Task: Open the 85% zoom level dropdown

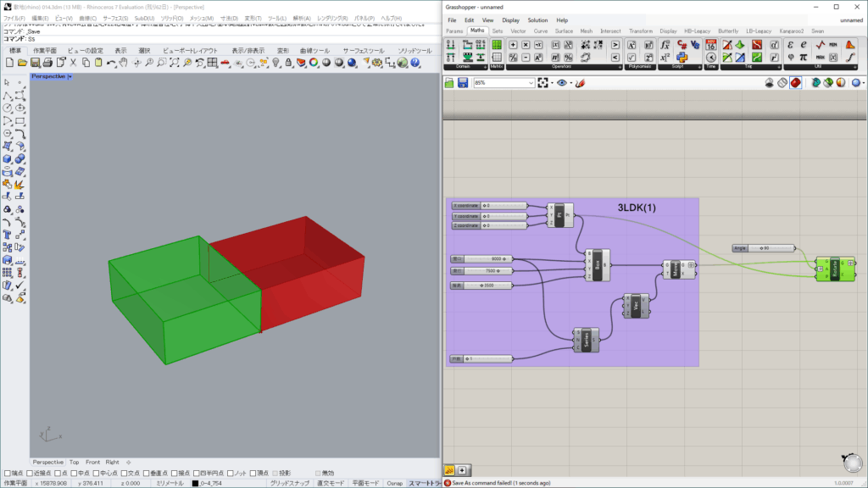Action: click(x=531, y=83)
